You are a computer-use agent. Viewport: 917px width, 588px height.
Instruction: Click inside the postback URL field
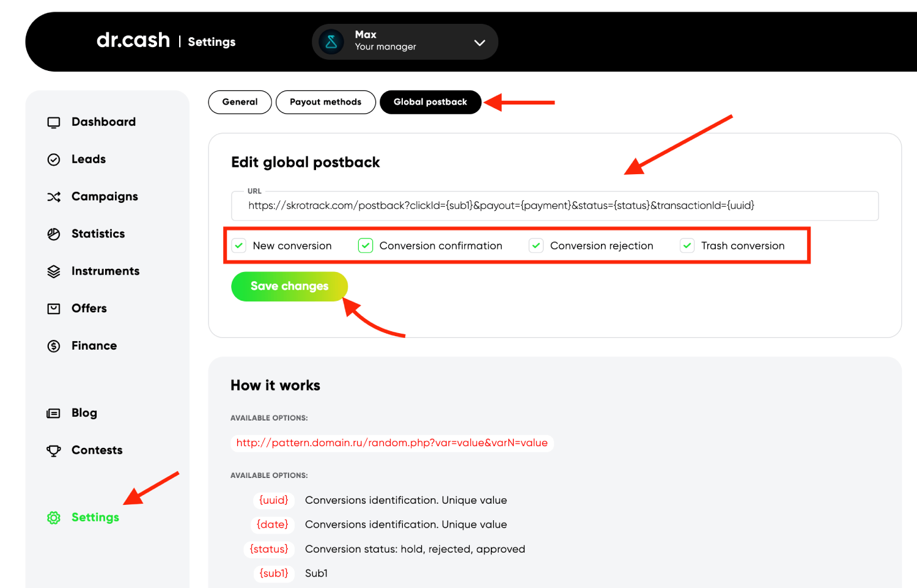pos(554,206)
